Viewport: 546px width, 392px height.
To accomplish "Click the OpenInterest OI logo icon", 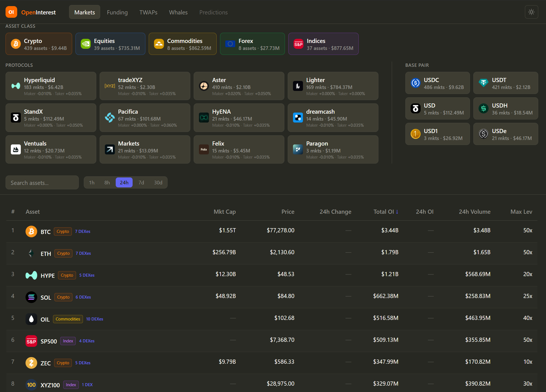I will [11, 12].
